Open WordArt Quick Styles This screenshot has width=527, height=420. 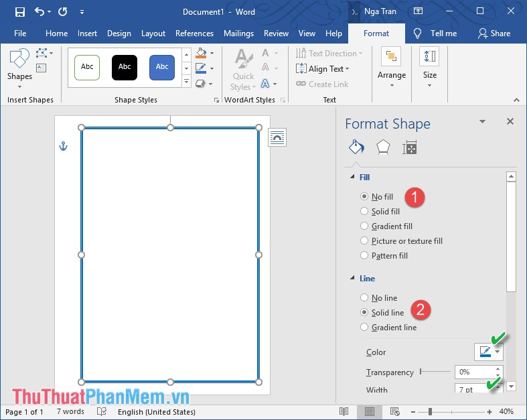click(244, 69)
